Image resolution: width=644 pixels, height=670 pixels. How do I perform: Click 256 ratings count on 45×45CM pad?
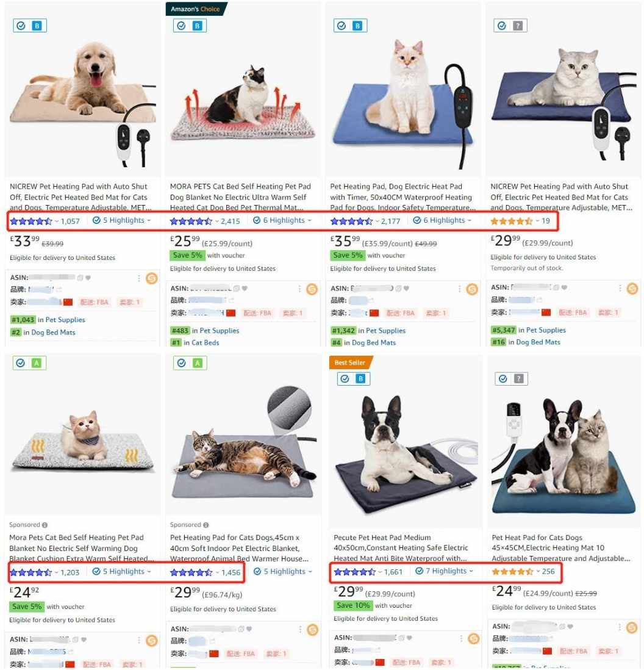[548, 571]
